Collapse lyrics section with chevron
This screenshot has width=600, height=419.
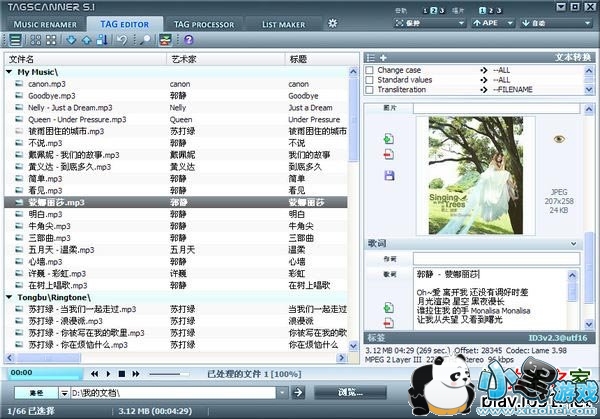573,244
